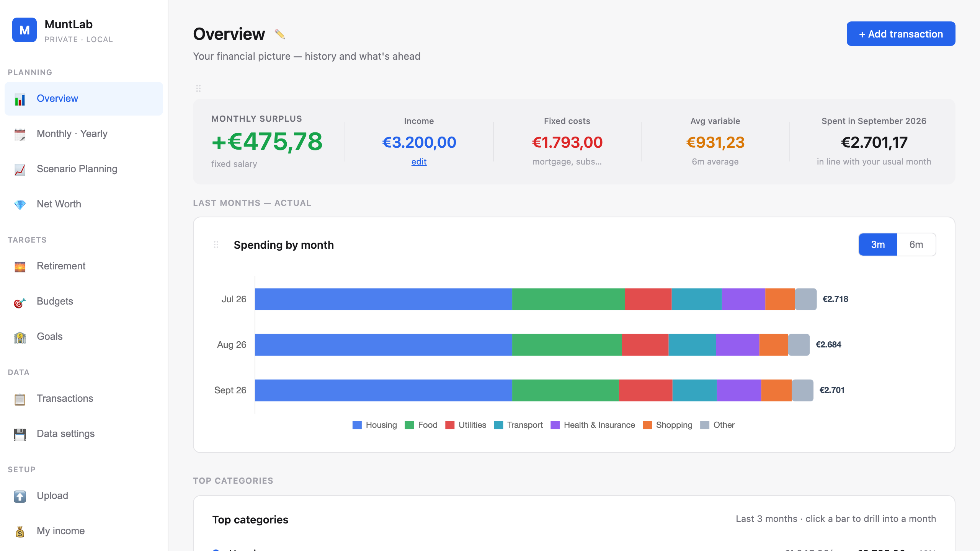Click the Net Worth diamond icon
The width and height of the screenshot is (980, 551).
[20, 205]
